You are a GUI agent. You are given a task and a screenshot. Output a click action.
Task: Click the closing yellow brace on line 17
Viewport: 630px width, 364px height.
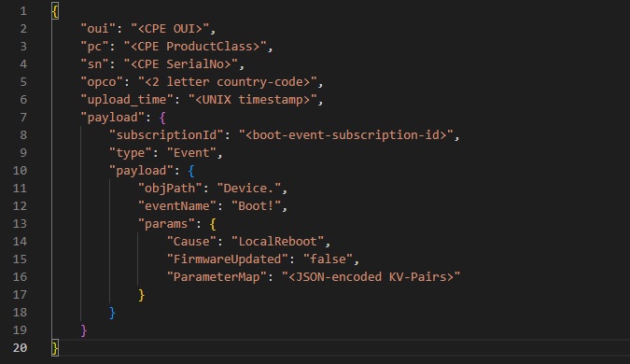[141, 295]
